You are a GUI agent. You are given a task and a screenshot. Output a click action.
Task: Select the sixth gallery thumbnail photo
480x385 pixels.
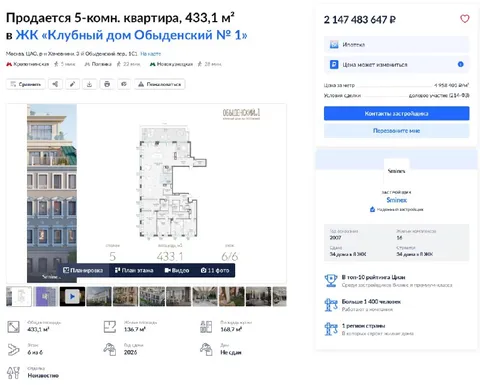[x=152, y=296]
